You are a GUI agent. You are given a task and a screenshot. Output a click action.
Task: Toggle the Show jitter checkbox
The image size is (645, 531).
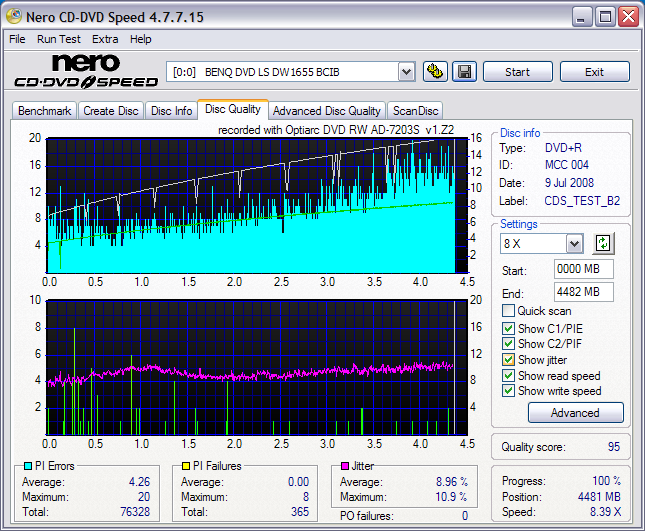tap(509, 359)
